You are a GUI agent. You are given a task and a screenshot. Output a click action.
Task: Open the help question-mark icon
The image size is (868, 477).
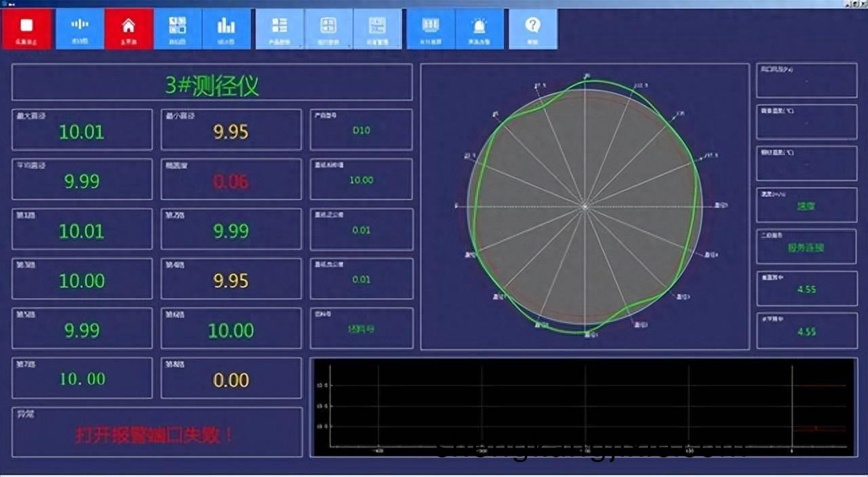(x=533, y=28)
